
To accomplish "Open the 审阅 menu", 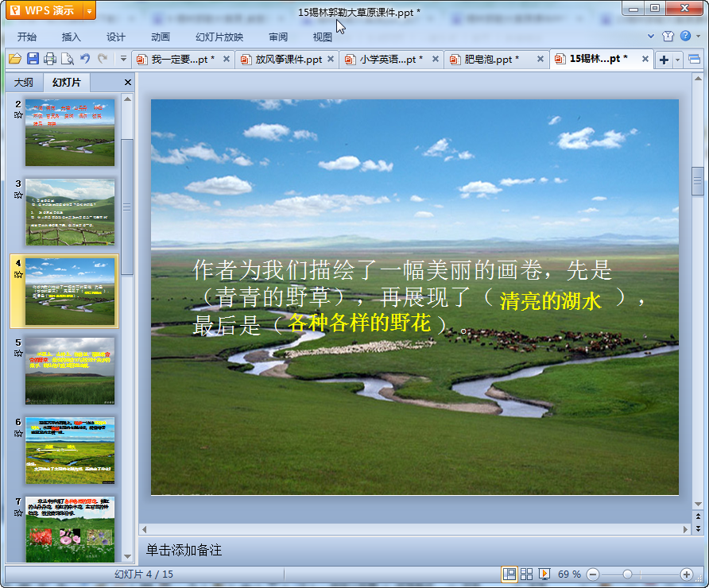I will coord(278,37).
